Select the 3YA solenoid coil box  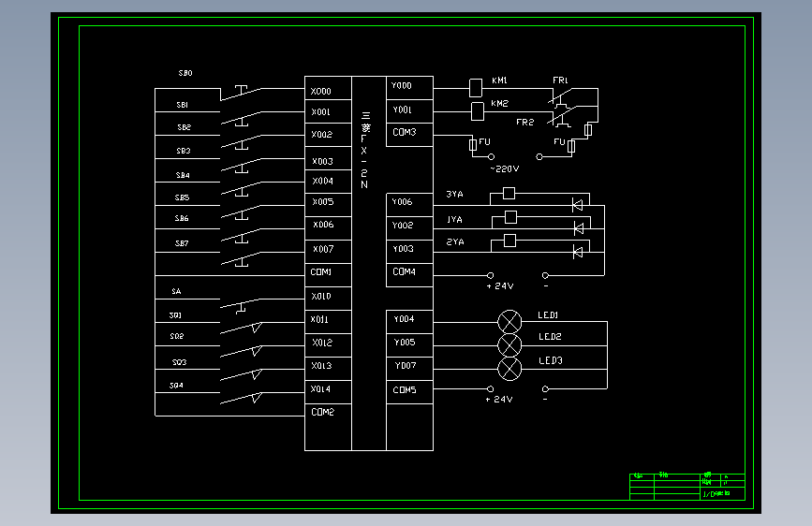(x=509, y=194)
